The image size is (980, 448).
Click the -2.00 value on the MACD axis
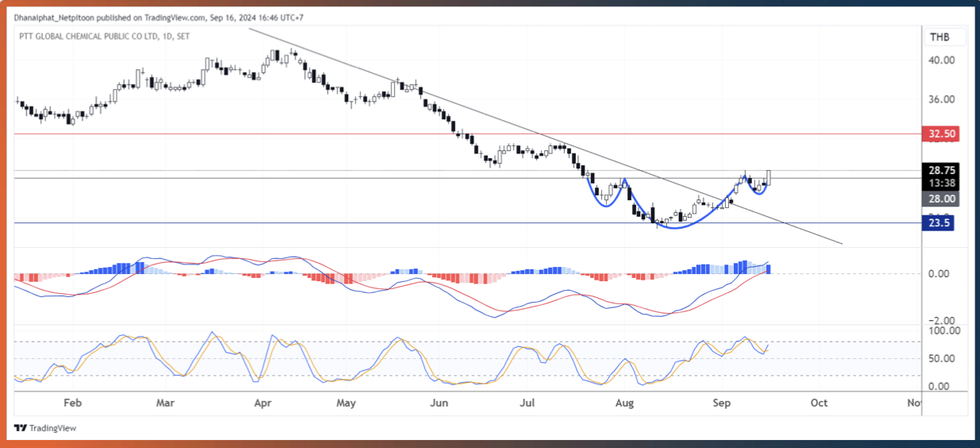point(940,320)
